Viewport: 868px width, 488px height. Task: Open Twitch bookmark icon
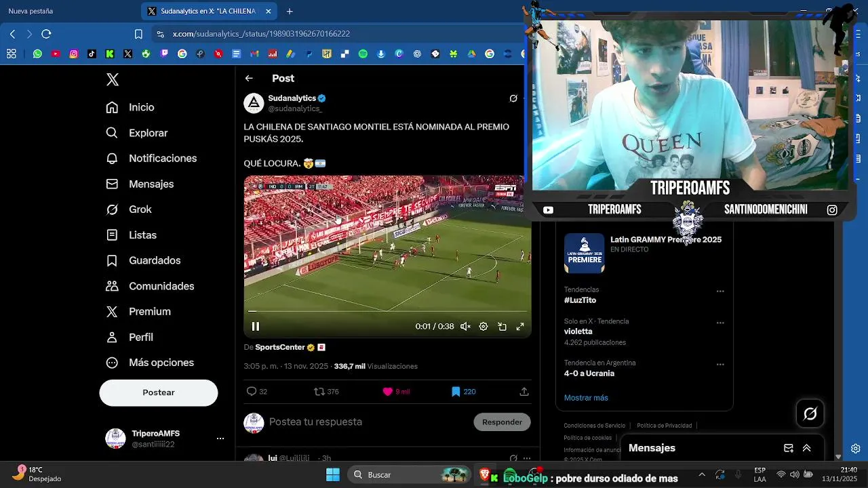(x=164, y=54)
